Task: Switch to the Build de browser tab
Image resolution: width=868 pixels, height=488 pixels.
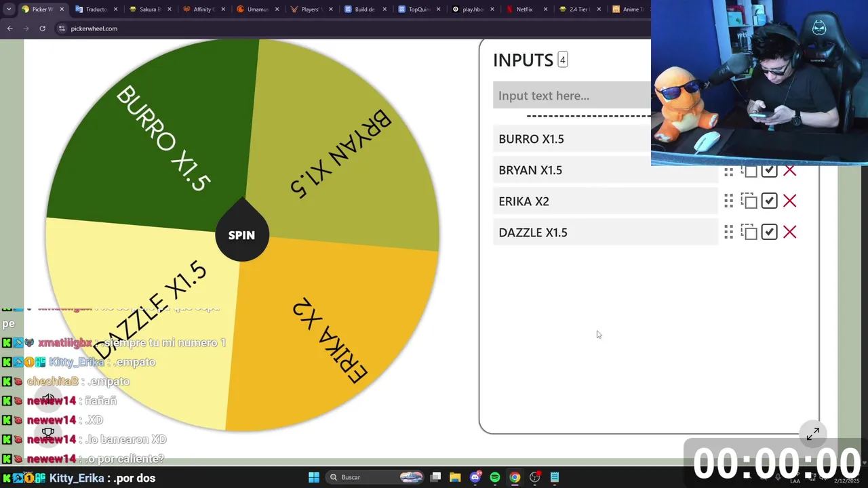Action: (365, 9)
